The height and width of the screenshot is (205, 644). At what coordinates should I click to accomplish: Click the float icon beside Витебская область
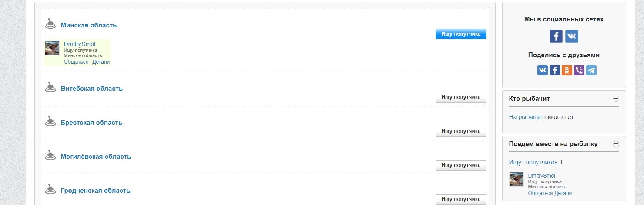(50, 87)
